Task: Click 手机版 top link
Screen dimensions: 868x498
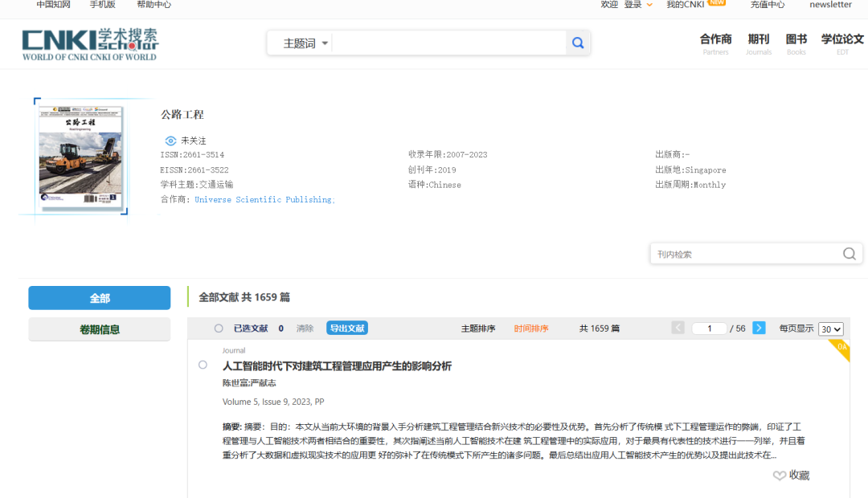Action: click(x=102, y=5)
